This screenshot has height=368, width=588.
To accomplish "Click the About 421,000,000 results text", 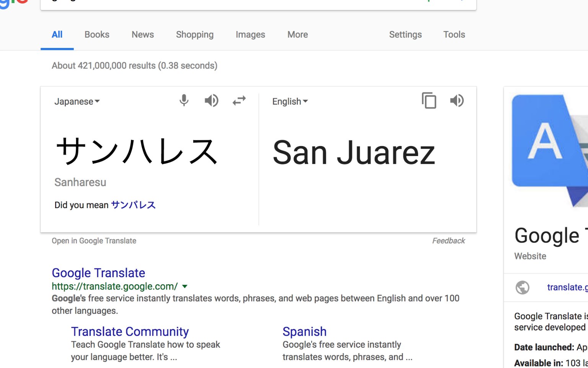I will tap(134, 66).
